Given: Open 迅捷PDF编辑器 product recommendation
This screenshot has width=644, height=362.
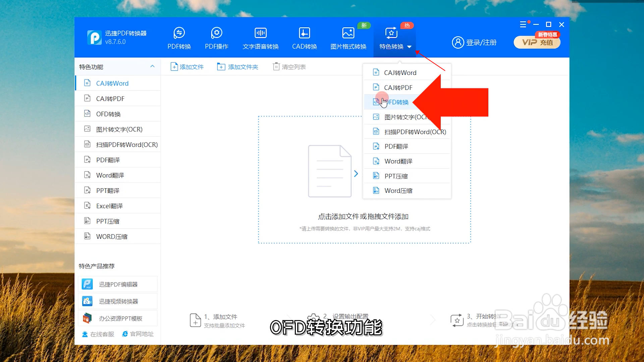Looking at the screenshot, I should pyautogui.click(x=118, y=284).
